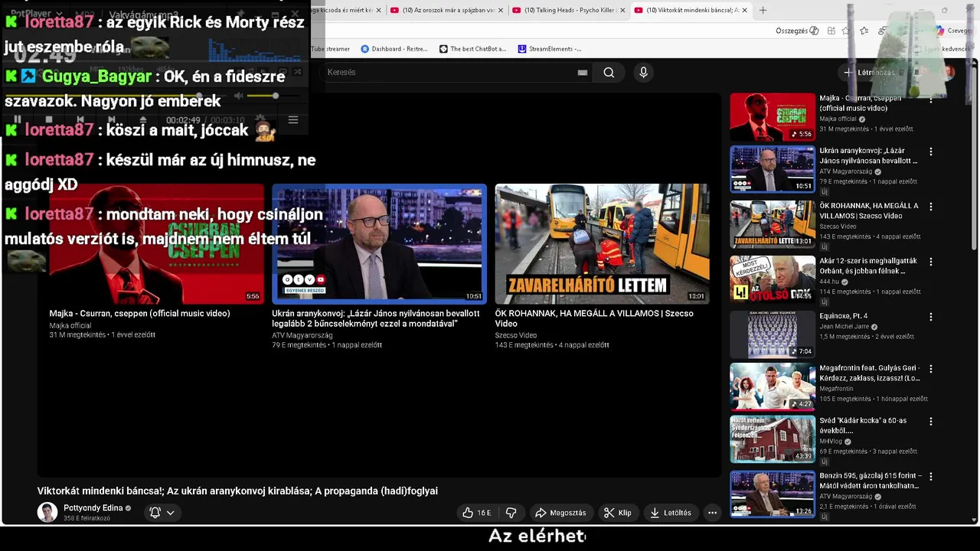Screen dimensions: 980x551
Task: Open options for ŐK ROHANNAK sidebar video
Action: pos(931,207)
